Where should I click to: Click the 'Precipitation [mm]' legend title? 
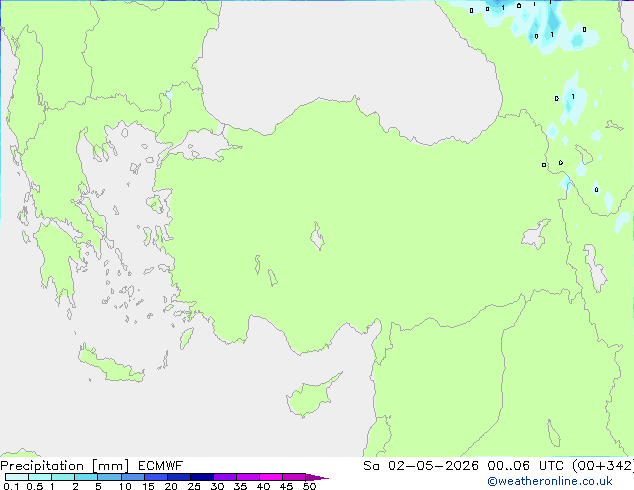tap(65, 466)
